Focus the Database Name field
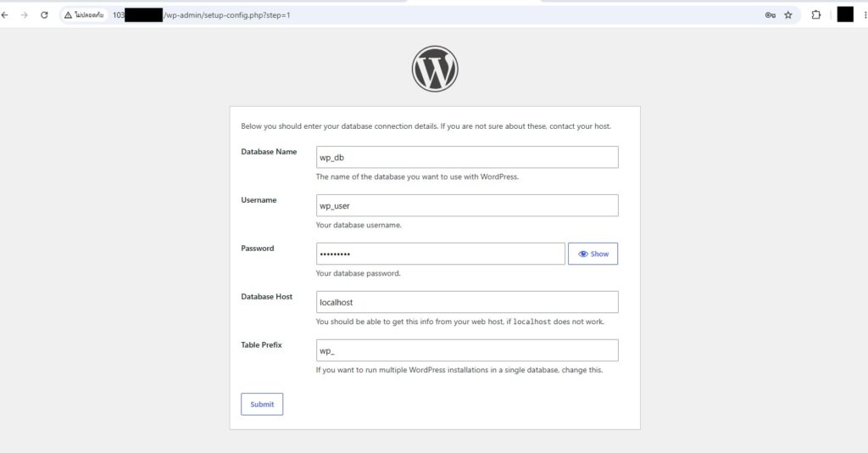Viewport: 868px width, 453px height. coord(467,157)
